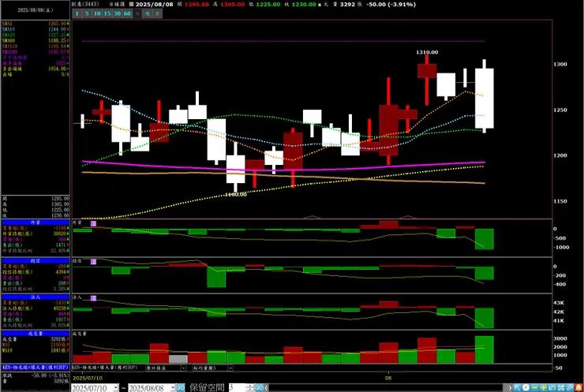Click the MA10 1841張 row in 成交量 panel
Viewport: 584px width, 392px height.
point(36,350)
